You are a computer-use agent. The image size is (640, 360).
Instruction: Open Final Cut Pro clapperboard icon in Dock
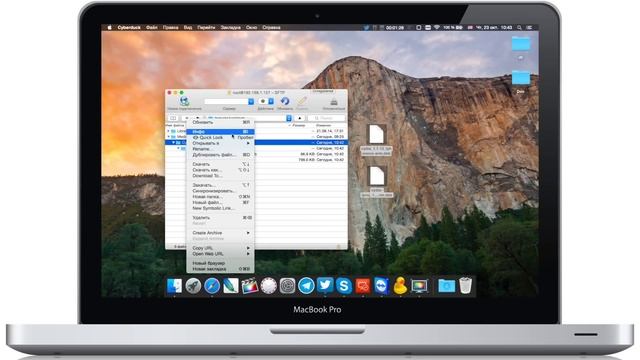249,286
